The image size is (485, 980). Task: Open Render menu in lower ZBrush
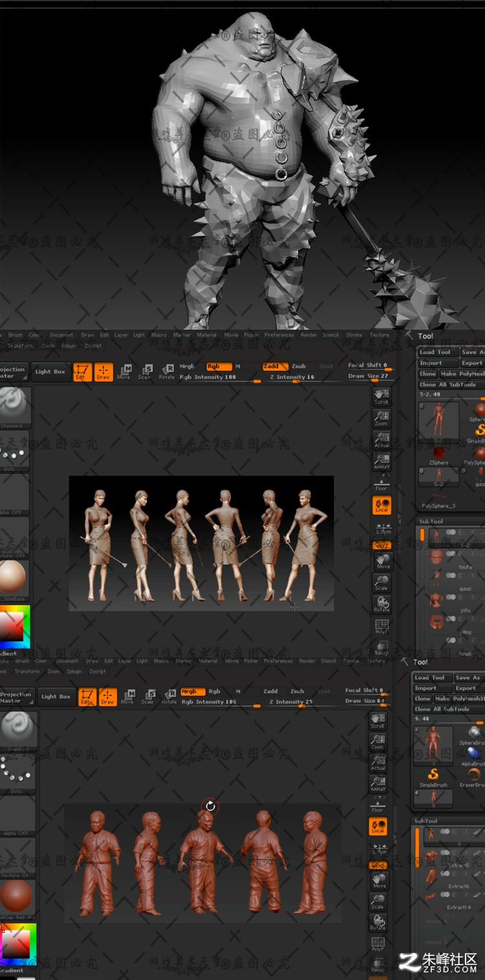pos(308,661)
